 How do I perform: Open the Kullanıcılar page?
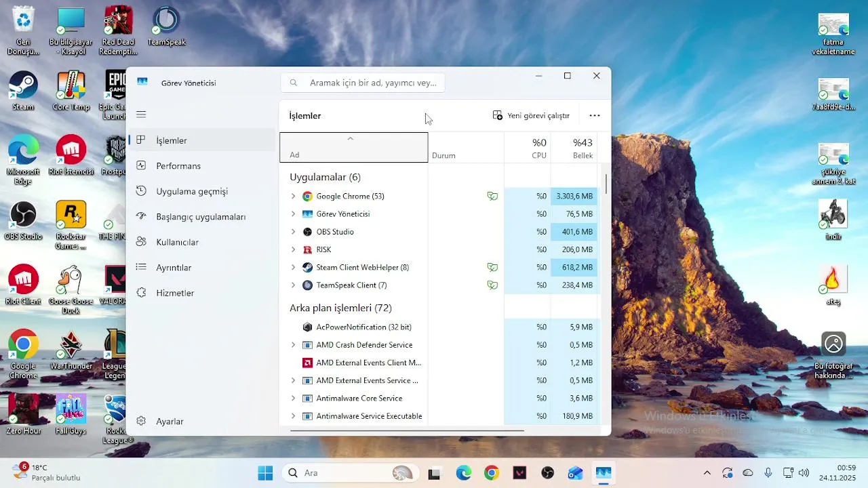tap(202, 242)
